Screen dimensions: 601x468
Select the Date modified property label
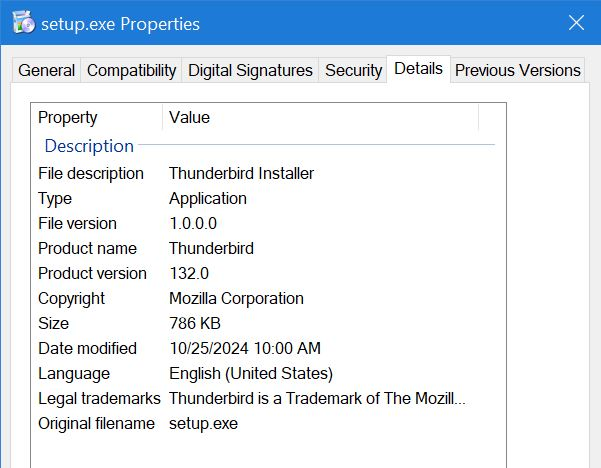(87, 348)
